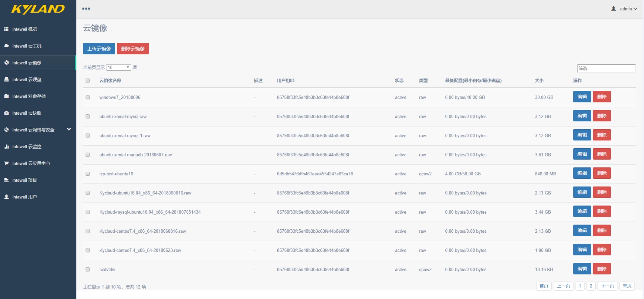The height and width of the screenshot is (299, 644).
Task: Select the lzp-test-ubuntu16 row checkbox
Action: tap(88, 174)
